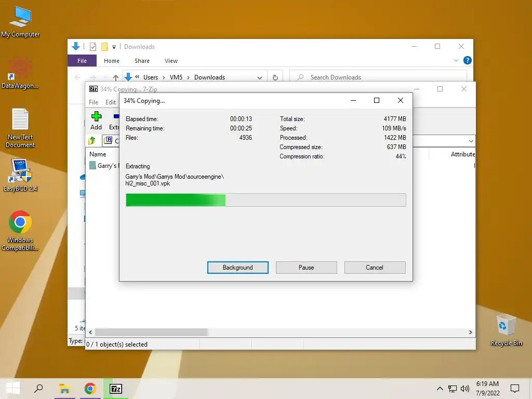Select the Windows Compatibility Chrome shortcut
532x399 pixels.
[x=20, y=231]
